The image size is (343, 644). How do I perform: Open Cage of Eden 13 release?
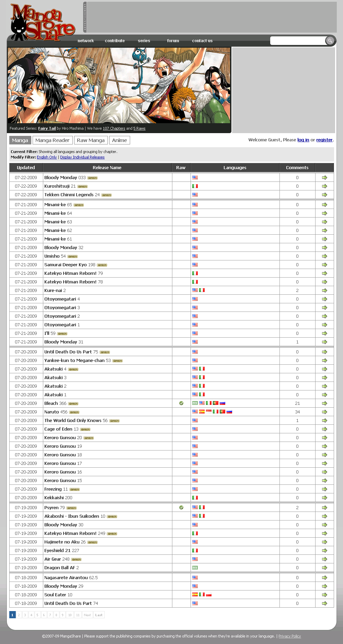[61, 429]
